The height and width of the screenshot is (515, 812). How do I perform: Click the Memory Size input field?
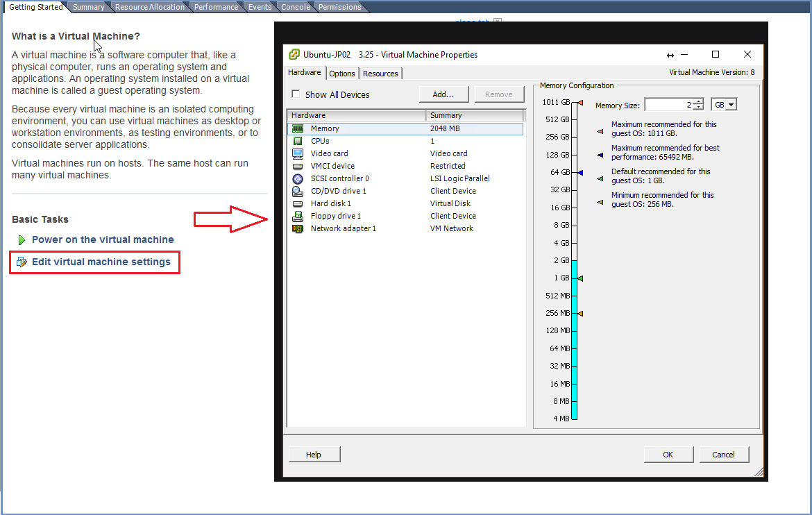coord(668,105)
